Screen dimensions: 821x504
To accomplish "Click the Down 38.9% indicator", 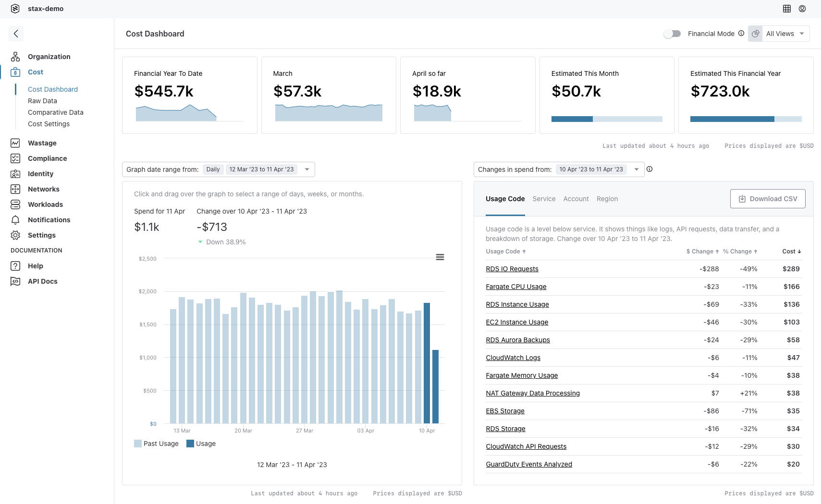I will tap(221, 242).
